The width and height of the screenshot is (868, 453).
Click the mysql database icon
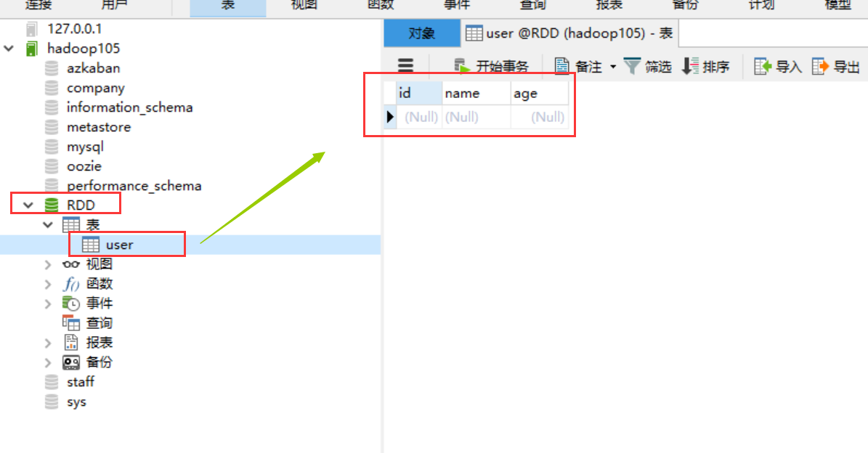pyautogui.click(x=52, y=147)
